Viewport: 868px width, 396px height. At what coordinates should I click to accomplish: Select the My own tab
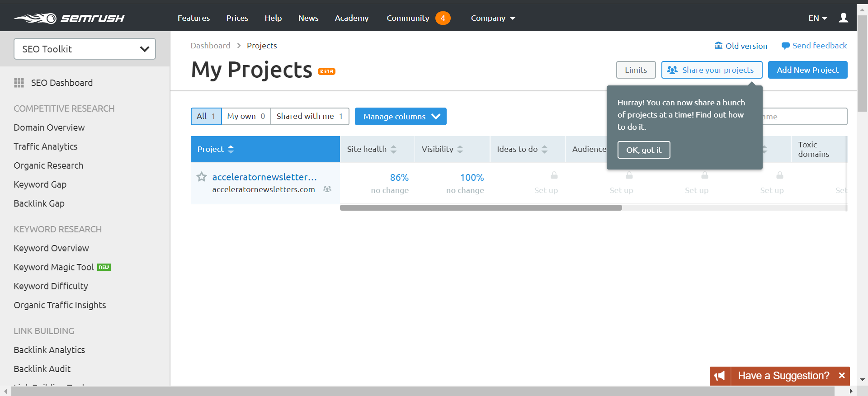tap(246, 116)
